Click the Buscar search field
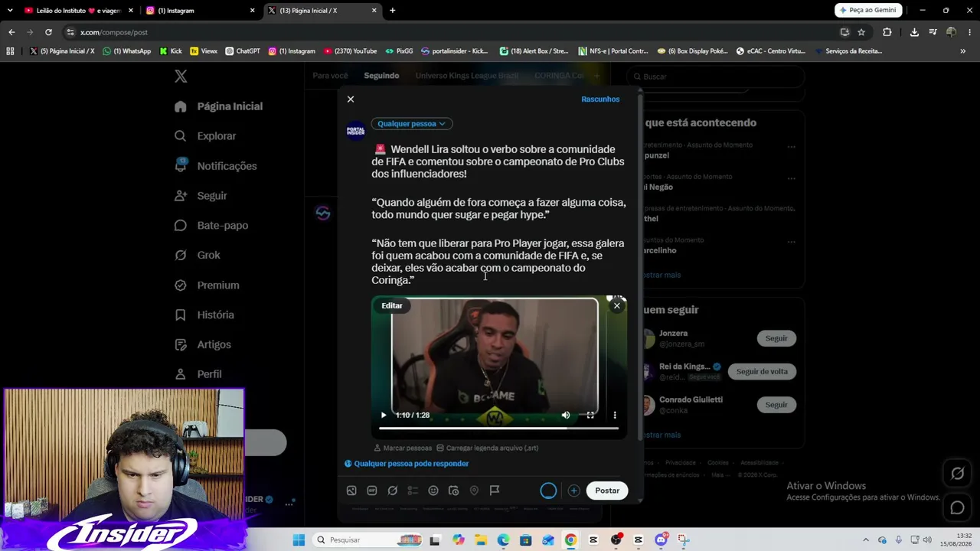The image size is (980, 551). tap(715, 77)
